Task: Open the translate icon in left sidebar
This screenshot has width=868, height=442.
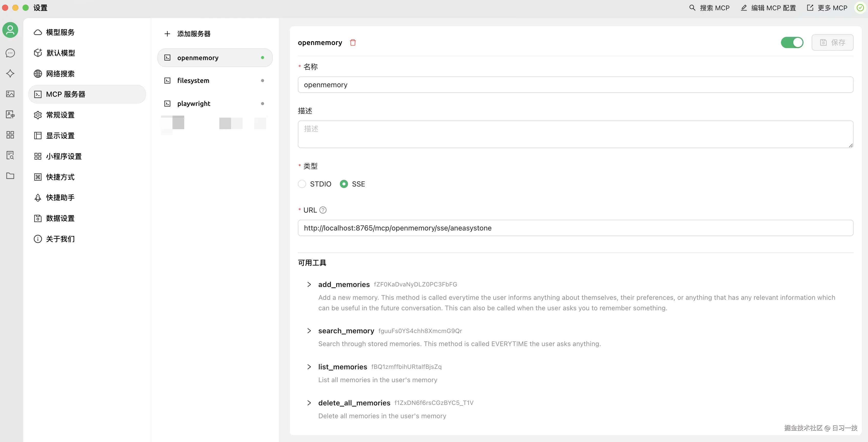Action: click(x=10, y=115)
